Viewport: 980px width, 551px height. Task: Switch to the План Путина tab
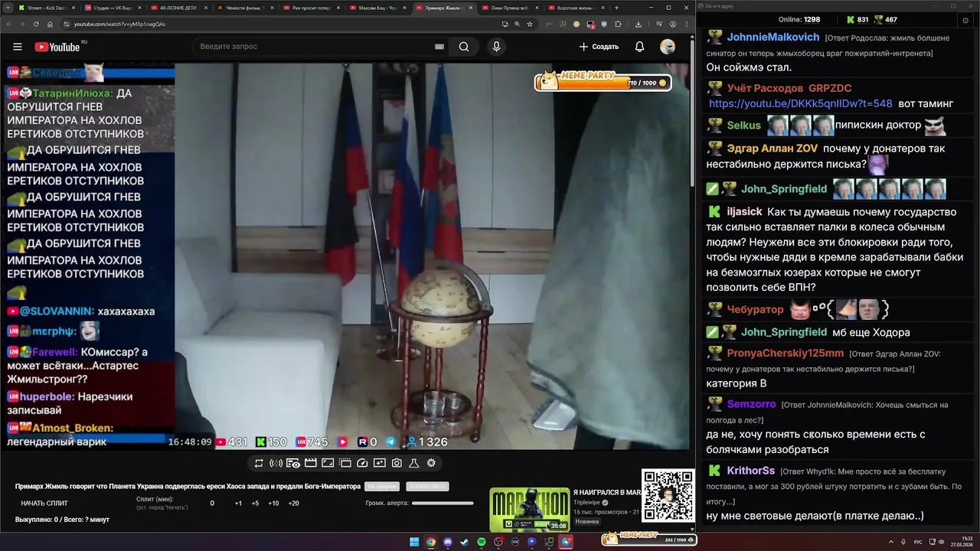pyautogui.click(x=509, y=8)
